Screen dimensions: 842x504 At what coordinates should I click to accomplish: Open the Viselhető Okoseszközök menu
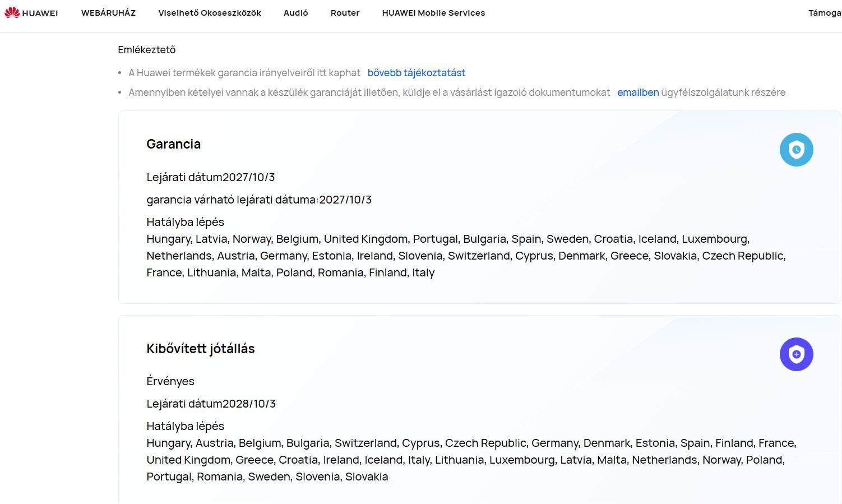(x=210, y=13)
